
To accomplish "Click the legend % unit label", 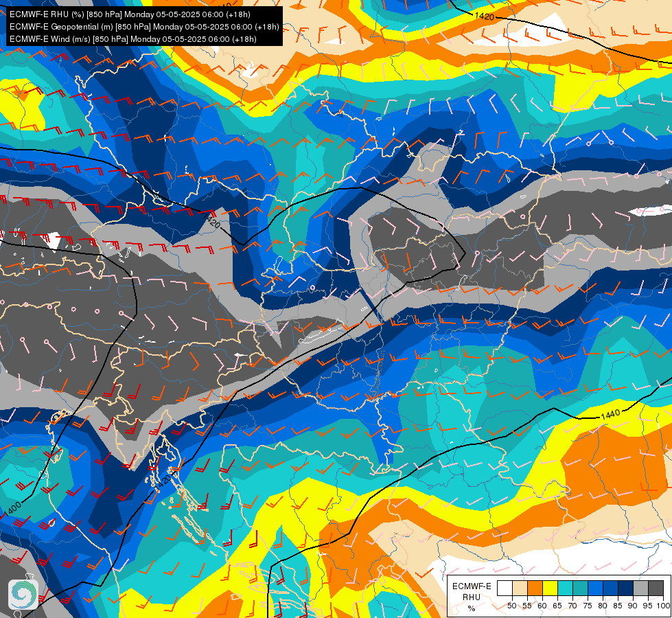I will point(472,608).
